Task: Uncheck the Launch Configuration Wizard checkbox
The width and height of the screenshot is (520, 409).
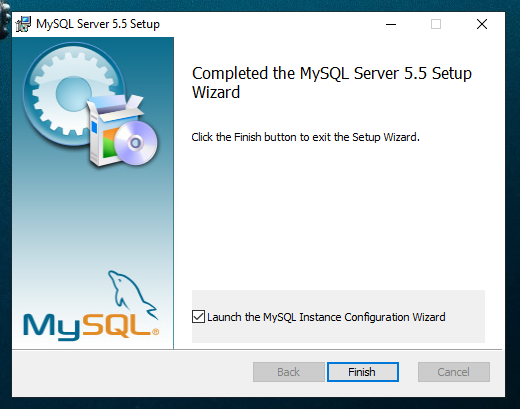Action: point(198,316)
